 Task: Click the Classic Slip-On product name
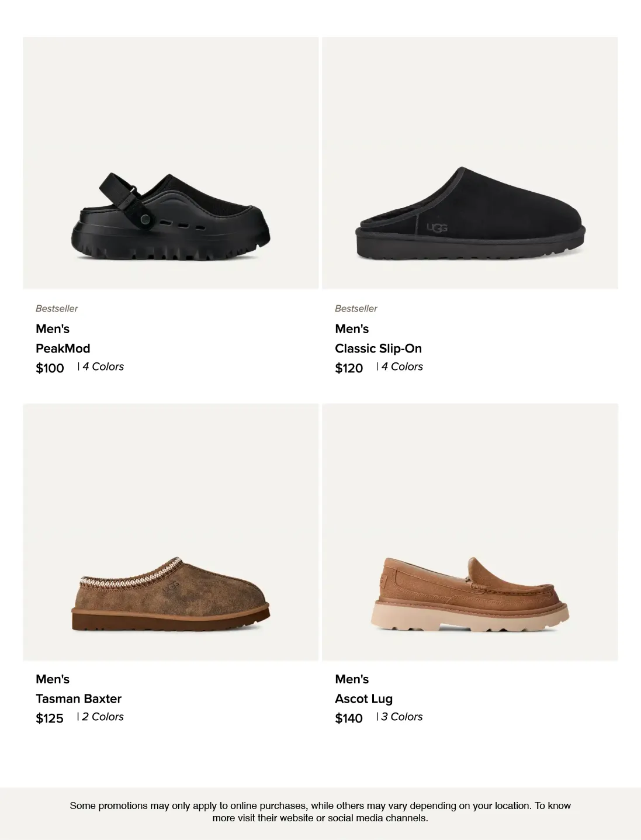pos(378,348)
